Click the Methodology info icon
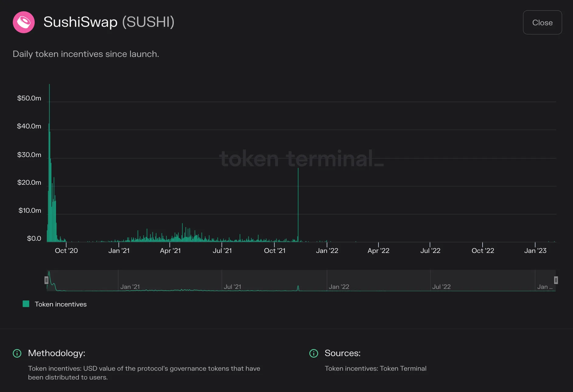573x392 pixels. pos(17,353)
